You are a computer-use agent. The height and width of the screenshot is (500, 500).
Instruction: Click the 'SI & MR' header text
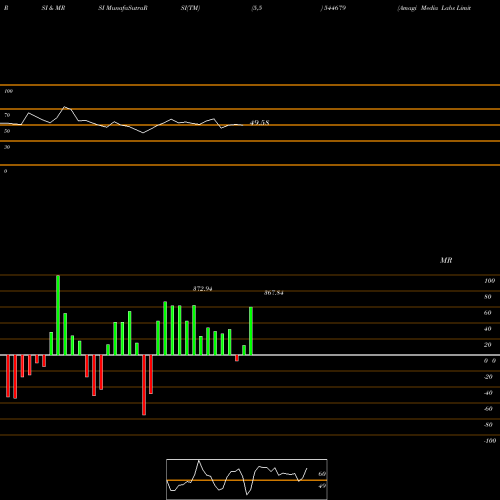coord(53,8)
